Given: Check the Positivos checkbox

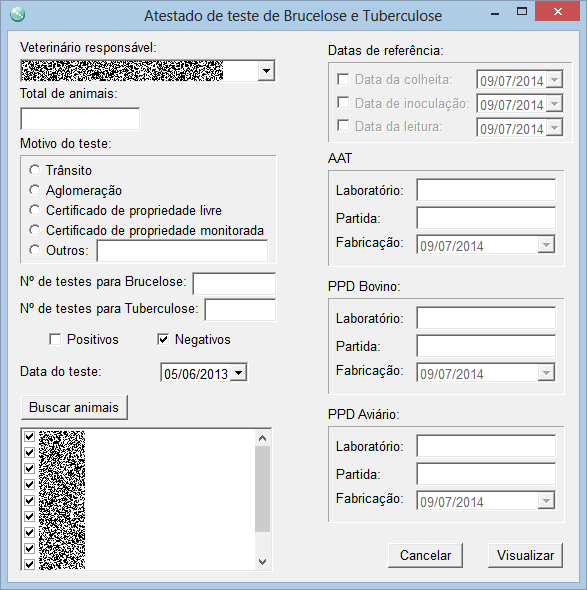Looking at the screenshot, I should pyautogui.click(x=55, y=339).
